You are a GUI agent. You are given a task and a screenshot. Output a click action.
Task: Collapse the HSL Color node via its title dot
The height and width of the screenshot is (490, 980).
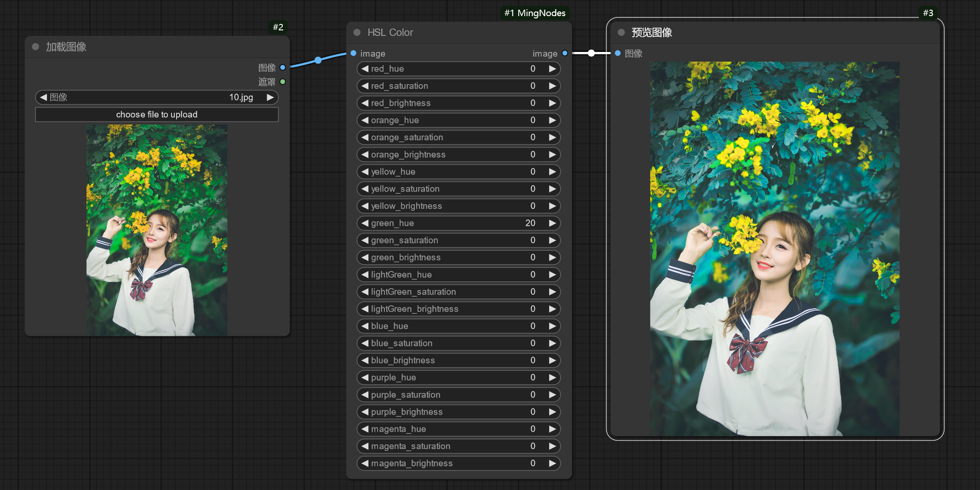coord(357,33)
